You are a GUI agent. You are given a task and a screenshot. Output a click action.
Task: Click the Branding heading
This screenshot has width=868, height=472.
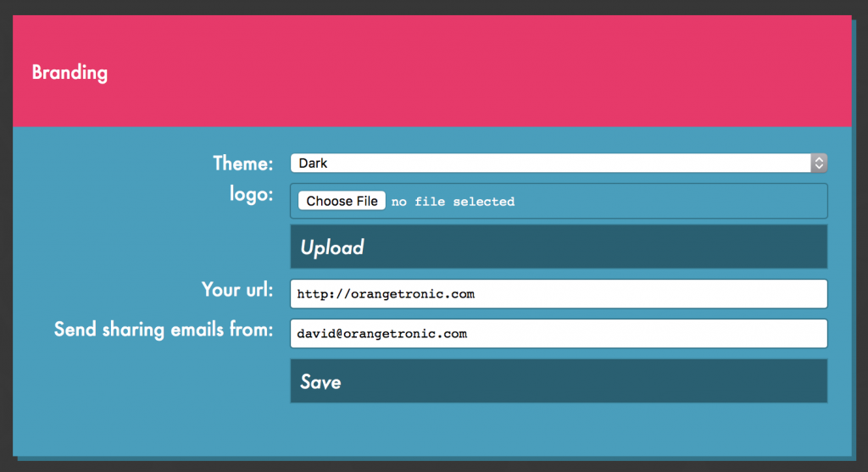(70, 73)
